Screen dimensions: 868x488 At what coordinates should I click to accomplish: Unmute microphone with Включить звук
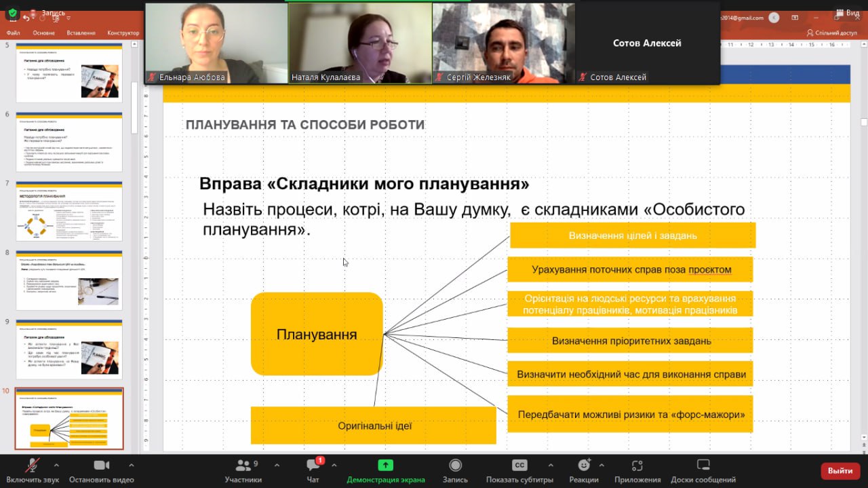tap(33, 470)
